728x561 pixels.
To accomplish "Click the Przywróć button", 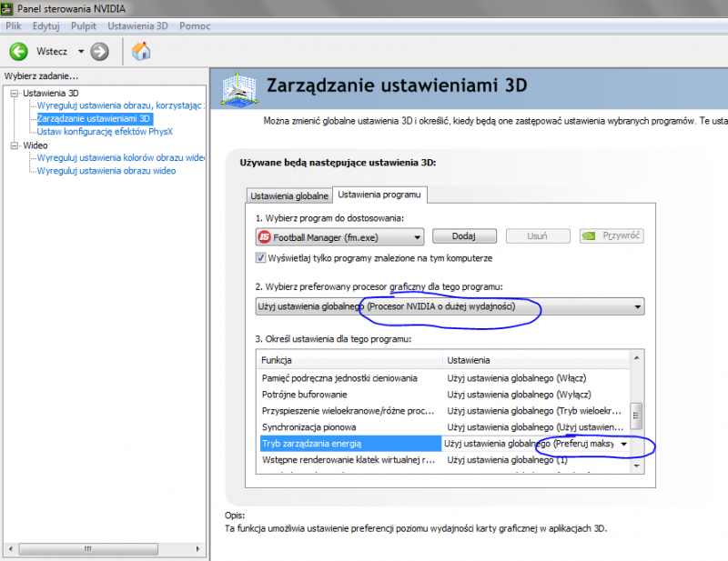I will [x=612, y=235].
